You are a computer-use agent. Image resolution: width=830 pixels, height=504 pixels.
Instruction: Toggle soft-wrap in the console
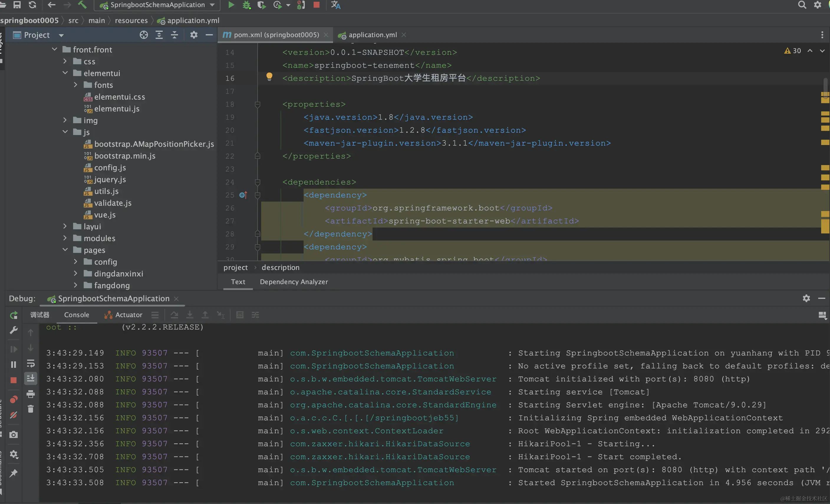[31, 363]
